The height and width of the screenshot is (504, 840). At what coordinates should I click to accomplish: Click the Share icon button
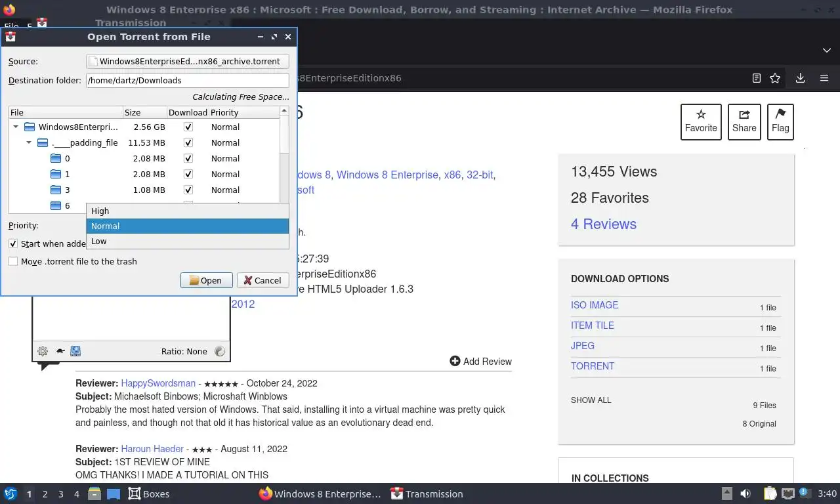pyautogui.click(x=744, y=122)
